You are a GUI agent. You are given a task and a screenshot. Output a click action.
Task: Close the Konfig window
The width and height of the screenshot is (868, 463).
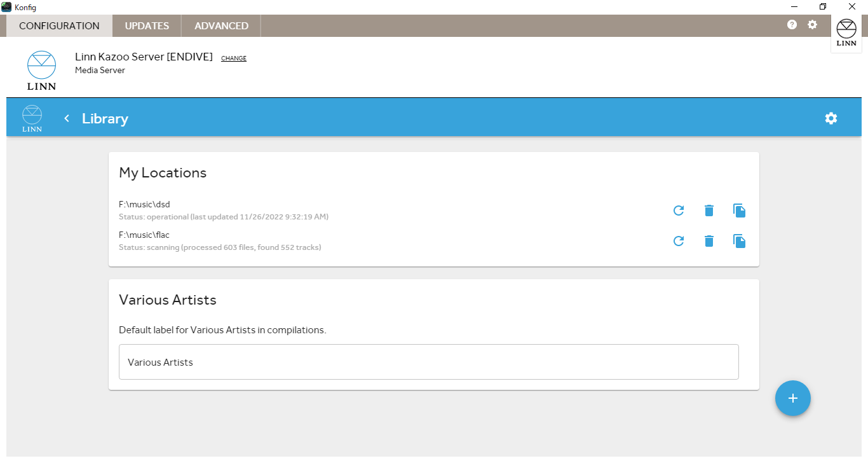tap(852, 7)
